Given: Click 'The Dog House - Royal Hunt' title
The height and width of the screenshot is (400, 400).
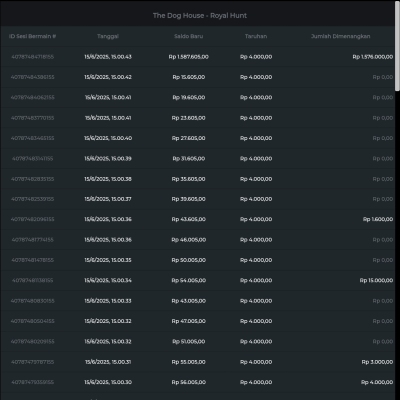Looking at the screenshot, I should [x=200, y=16].
